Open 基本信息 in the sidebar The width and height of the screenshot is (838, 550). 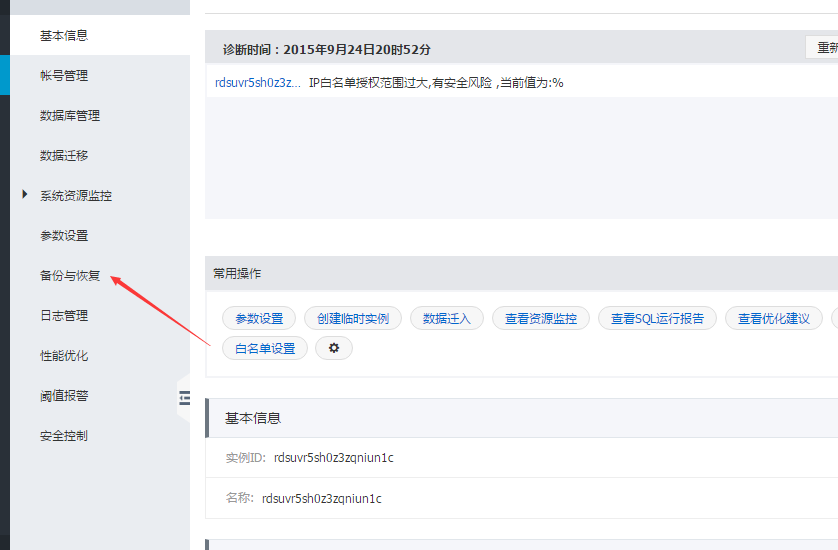[x=64, y=36]
